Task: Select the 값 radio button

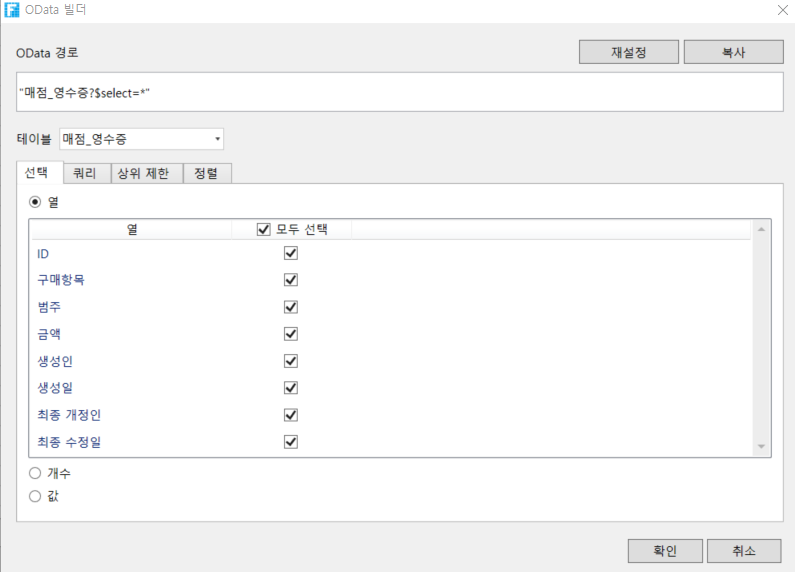Action: click(x=35, y=495)
